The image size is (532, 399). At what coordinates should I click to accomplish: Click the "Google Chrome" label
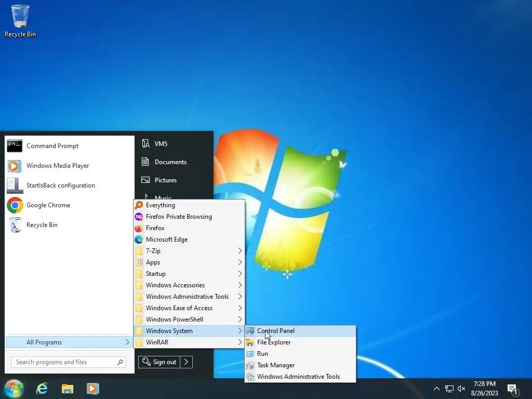coord(48,205)
